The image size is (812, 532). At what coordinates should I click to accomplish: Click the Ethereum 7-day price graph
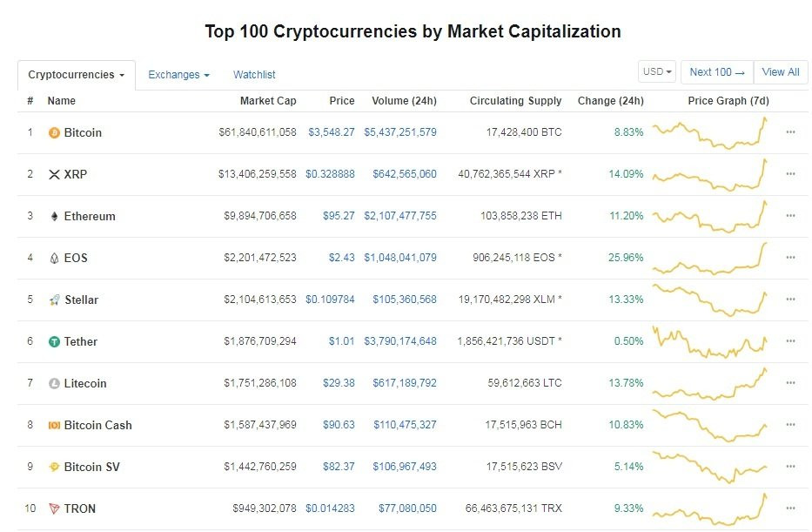(x=711, y=216)
